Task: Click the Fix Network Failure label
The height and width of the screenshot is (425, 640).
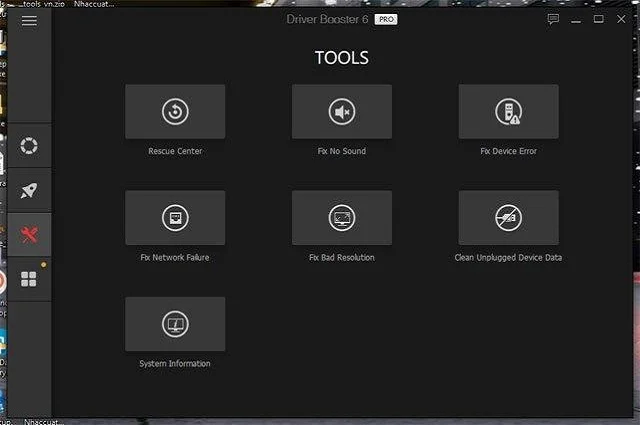Action: tap(175, 258)
